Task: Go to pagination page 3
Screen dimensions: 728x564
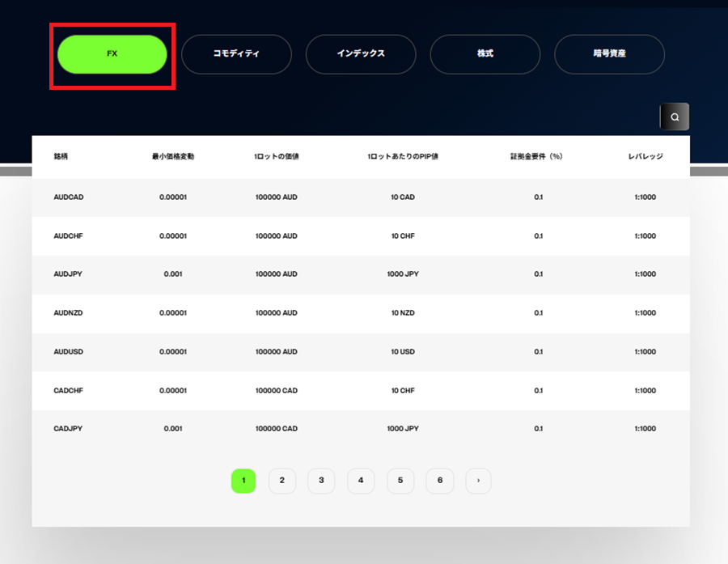Action: pos(321,481)
